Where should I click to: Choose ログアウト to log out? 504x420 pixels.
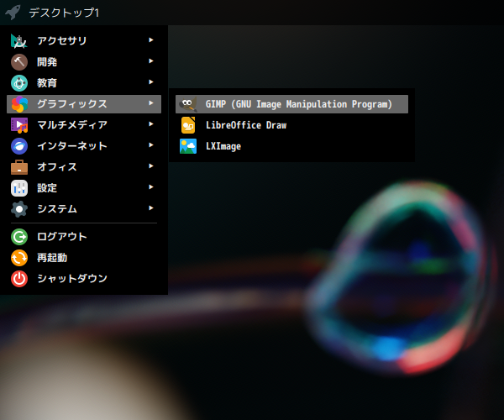point(84,237)
